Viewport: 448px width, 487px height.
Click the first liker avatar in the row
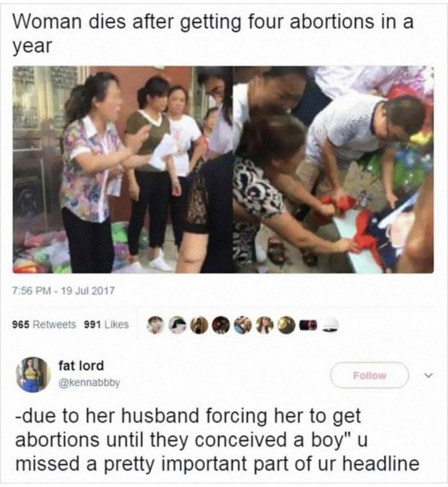pos(155,325)
